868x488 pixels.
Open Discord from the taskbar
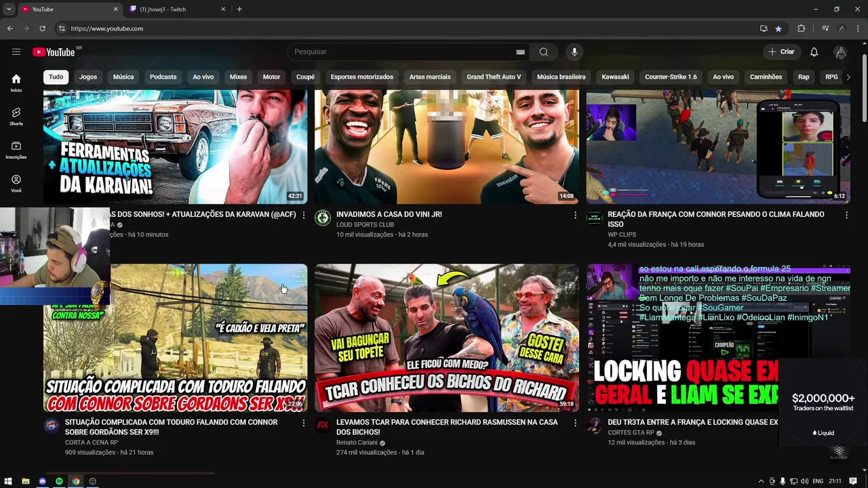point(43,481)
